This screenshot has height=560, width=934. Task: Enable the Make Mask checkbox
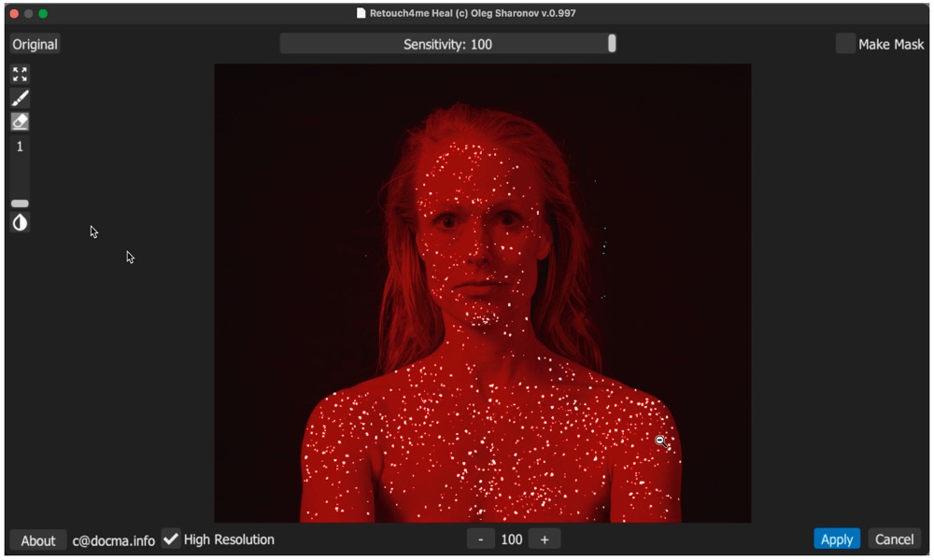[x=845, y=44]
